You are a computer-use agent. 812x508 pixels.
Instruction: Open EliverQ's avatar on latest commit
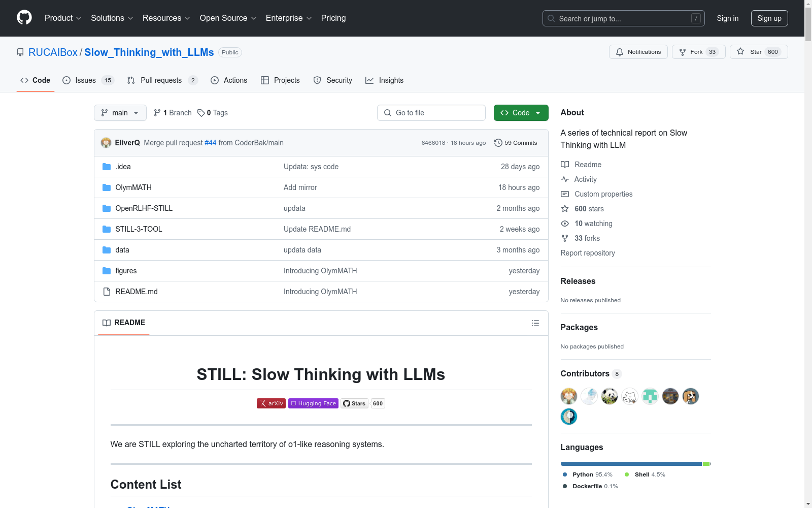pos(106,143)
